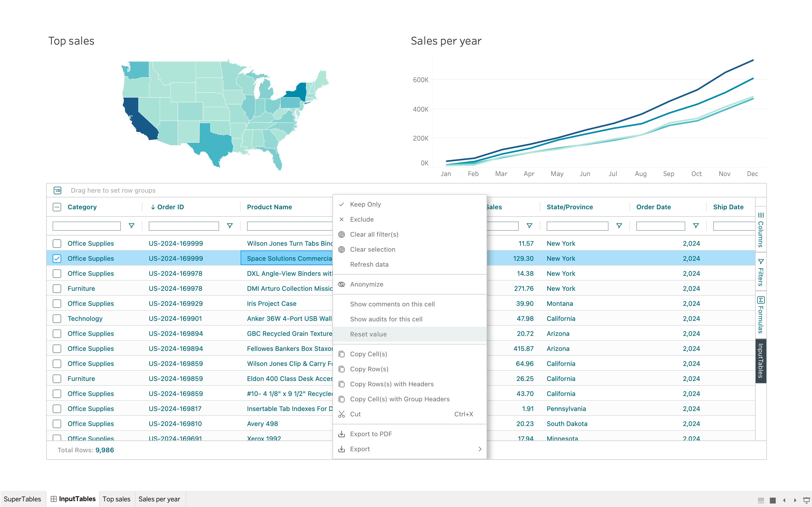Image resolution: width=812 pixels, height=507 pixels.
Task: Open the Columns side panel
Action: click(x=761, y=230)
